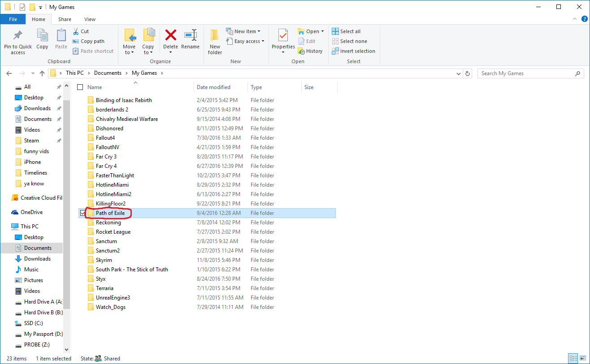The image size is (590, 364).
Task: Click the Pin to Quick access icon
Action: tap(18, 35)
